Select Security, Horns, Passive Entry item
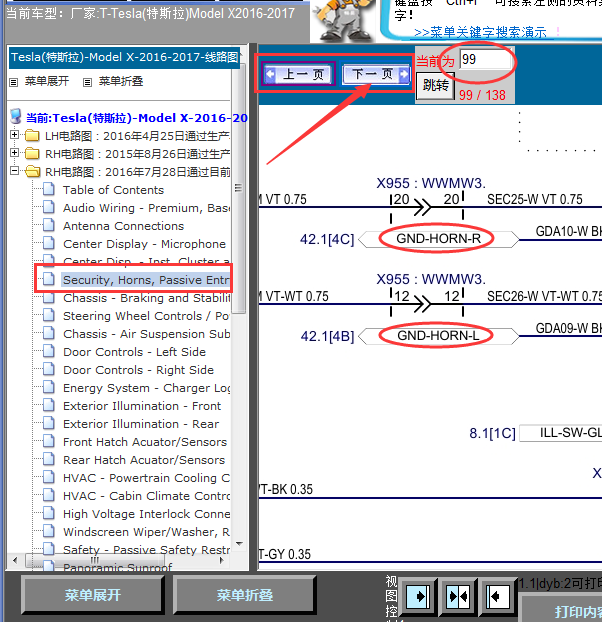This screenshot has height=622, width=602. tap(146, 280)
